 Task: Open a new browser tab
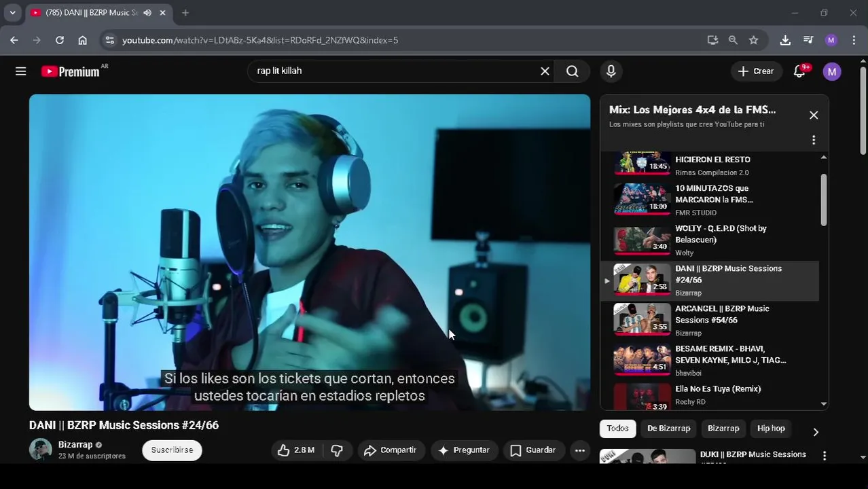(185, 13)
